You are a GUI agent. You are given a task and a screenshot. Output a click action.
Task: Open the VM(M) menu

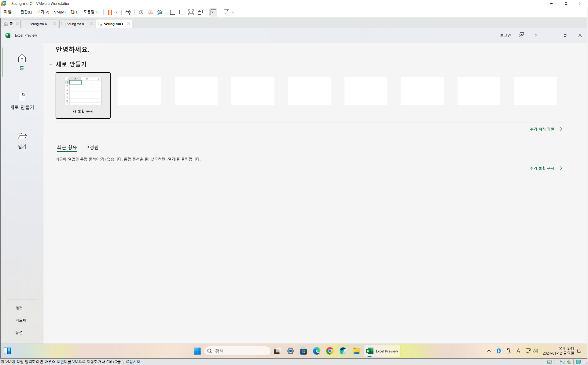click(x=60, y=12)
